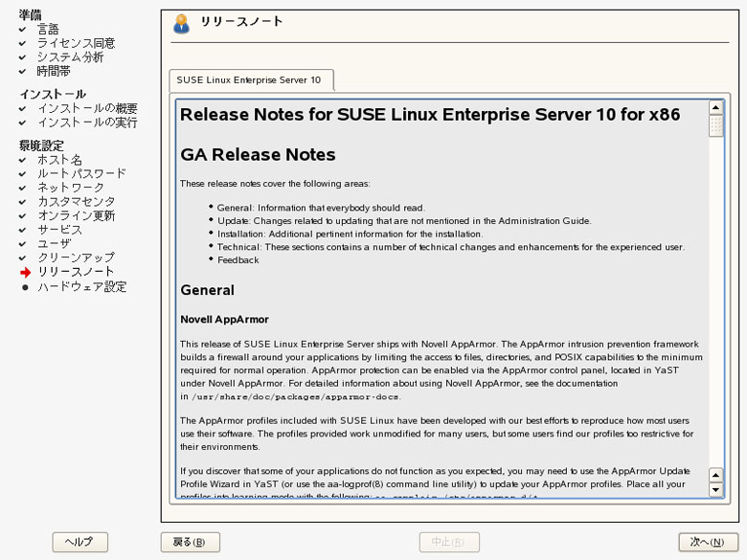Viewport: 747px width, 560px height.
Task: Click the Release Notes for SUSE Linux title
Action: (x=430, y=115)
